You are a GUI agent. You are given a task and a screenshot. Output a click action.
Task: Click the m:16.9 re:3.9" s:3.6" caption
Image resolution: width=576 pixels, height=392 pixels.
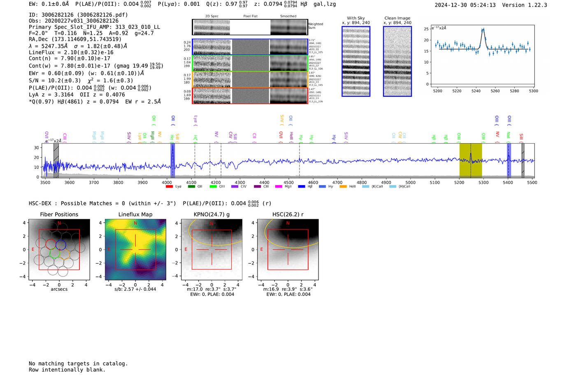(288, 289)
